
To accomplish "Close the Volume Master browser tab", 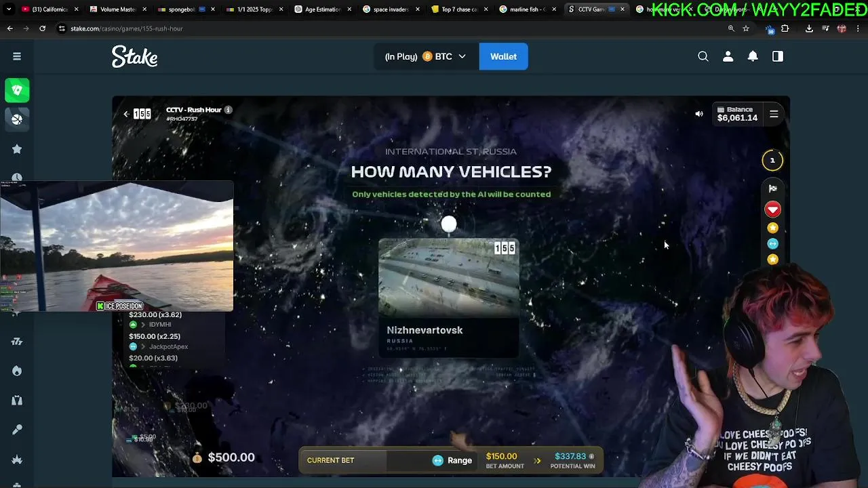I will tap(144, 9).
